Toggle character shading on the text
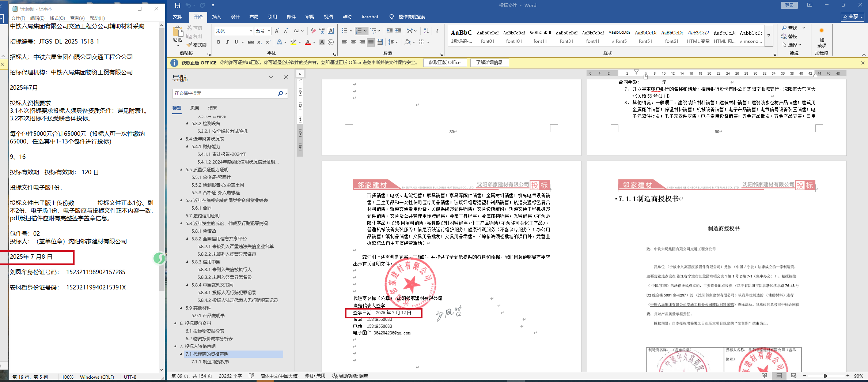868x382 pixels. (322, 42)
